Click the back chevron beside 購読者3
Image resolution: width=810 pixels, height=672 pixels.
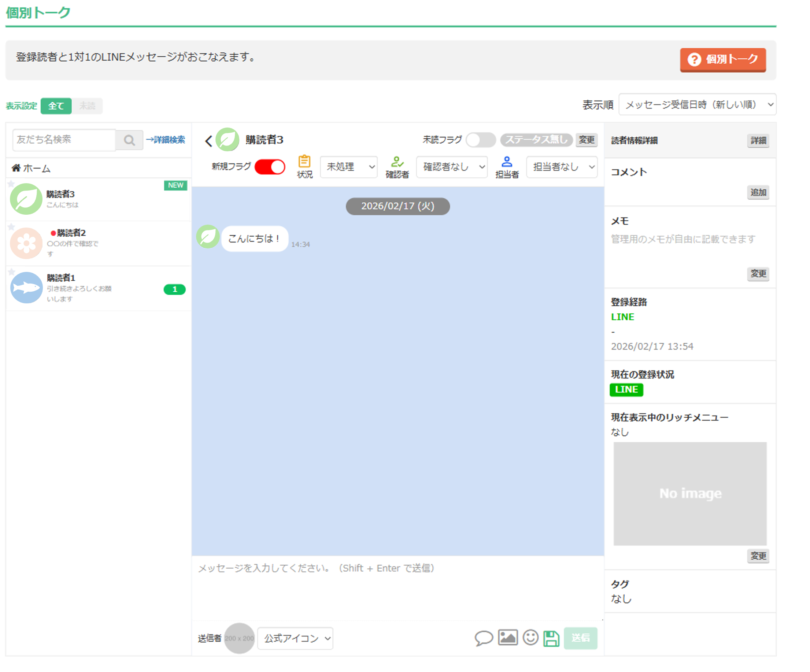(x=209, y=141)
